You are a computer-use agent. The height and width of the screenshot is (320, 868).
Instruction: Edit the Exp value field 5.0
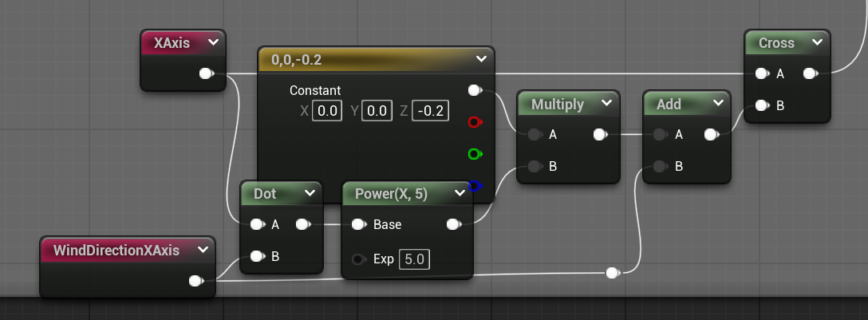pos(412,259)
